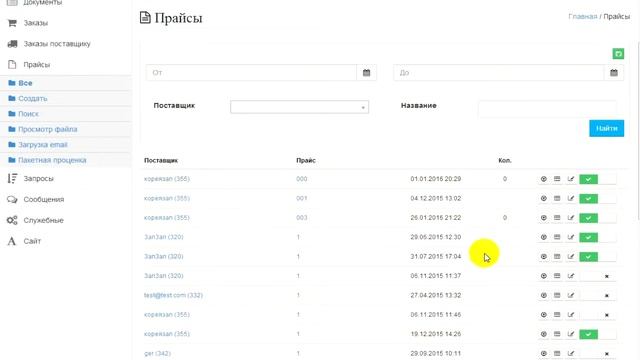The image size is (640, 360).
Task: Click the blue Найти button
Action: click(x=606, y=128)
